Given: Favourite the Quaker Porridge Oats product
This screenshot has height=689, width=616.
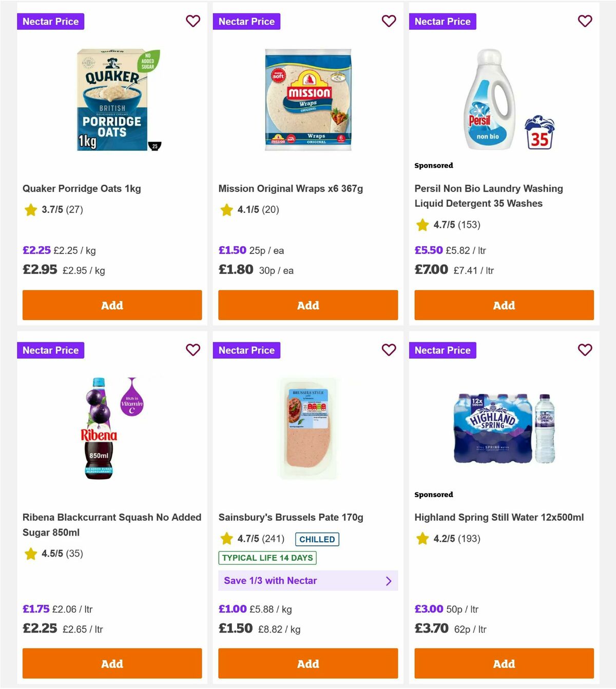Looking at the screenshot, I should [x=193, y=21].
